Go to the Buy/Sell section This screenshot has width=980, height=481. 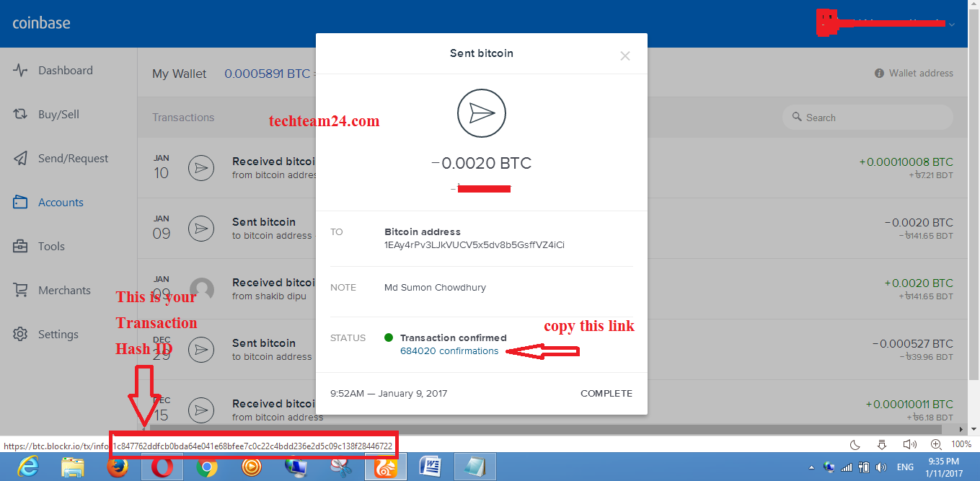pos(47,115)
